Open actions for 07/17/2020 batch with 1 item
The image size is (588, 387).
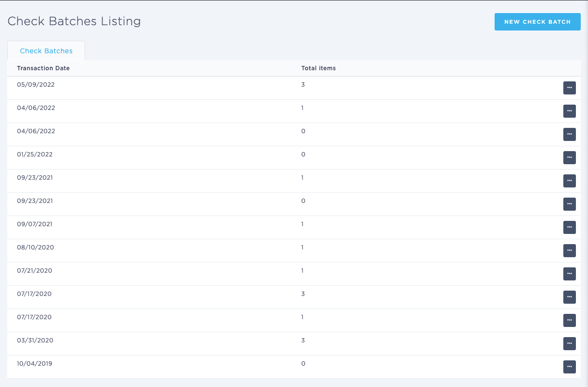tap(569, 320)
